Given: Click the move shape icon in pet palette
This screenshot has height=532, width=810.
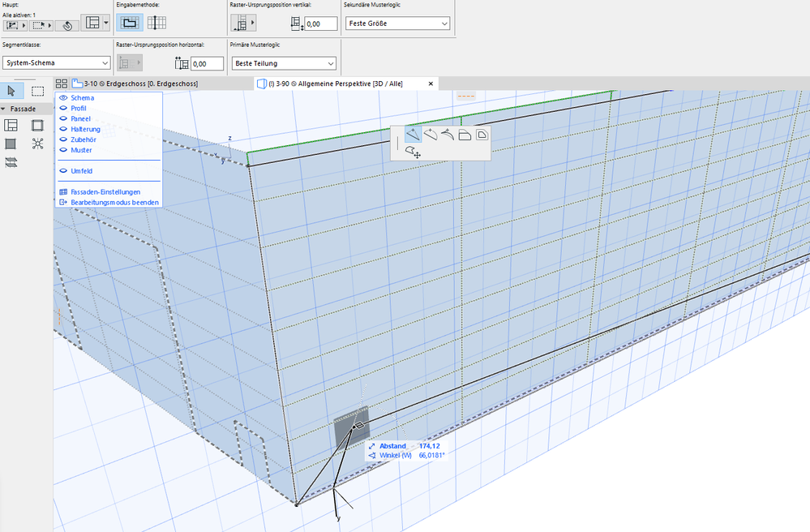Looking at the screenshot, I should click(x=414, y=151).
